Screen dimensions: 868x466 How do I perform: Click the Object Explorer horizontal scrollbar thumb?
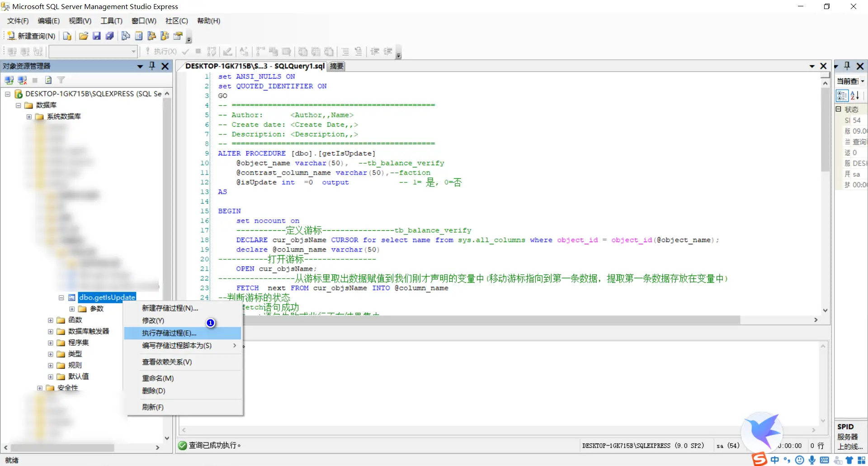(62, 447)
